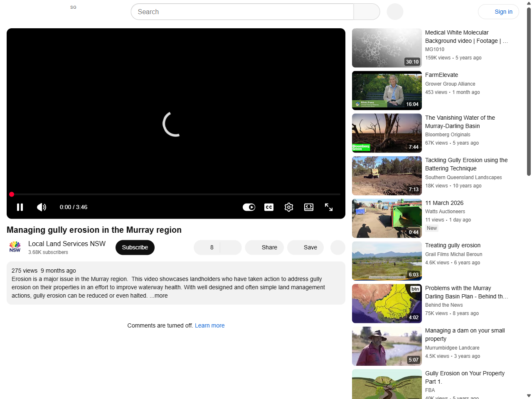Open the miniplayer

click(308, 207)
